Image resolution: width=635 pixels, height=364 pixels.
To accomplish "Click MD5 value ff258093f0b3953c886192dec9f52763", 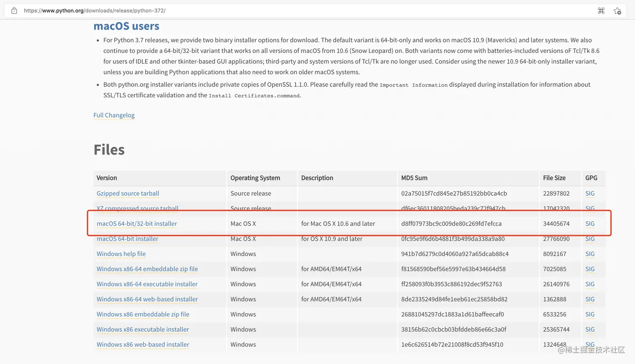I will pos(451,284).
